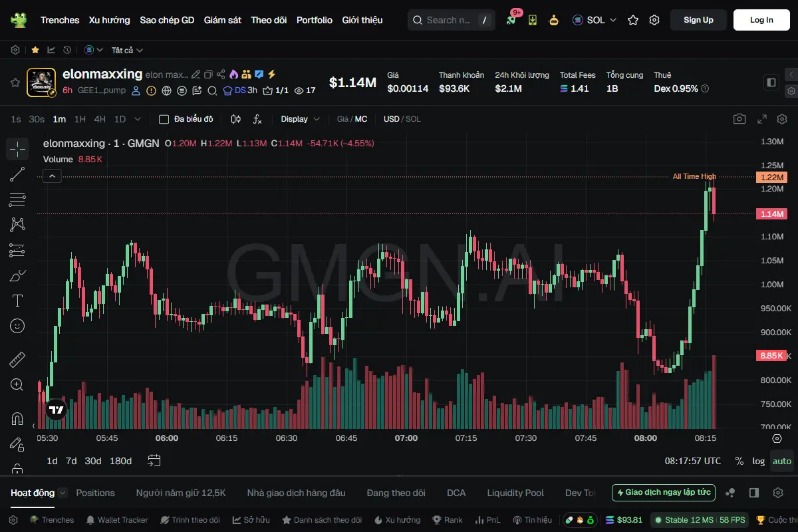
Task: Open the indicators fx menu
Action: coord(257,119)
